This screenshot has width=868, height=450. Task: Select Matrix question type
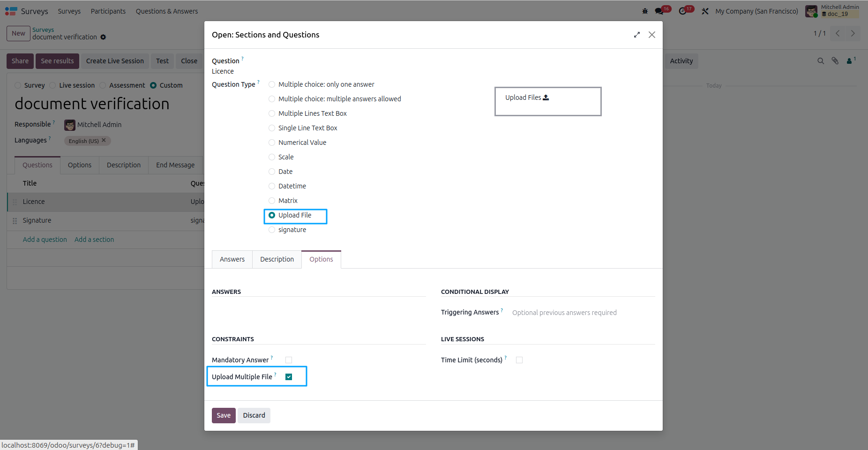point(272,201)
